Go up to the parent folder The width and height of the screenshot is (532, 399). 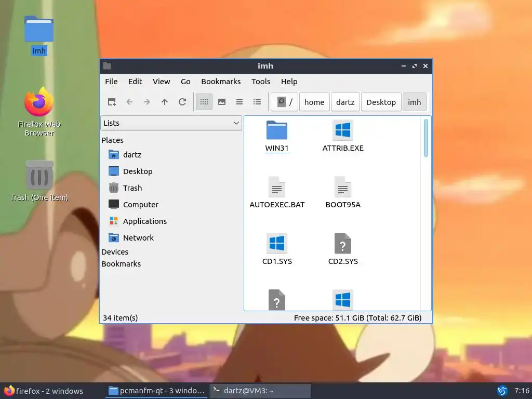tap(165, 102)
